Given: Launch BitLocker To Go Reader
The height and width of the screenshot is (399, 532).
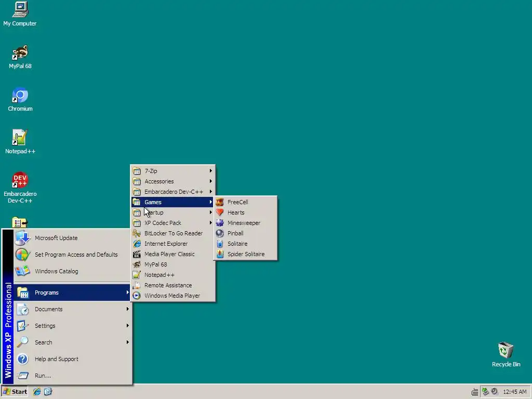Looking at the screenshot, I should pyautogui.click(x=172, y=233).
